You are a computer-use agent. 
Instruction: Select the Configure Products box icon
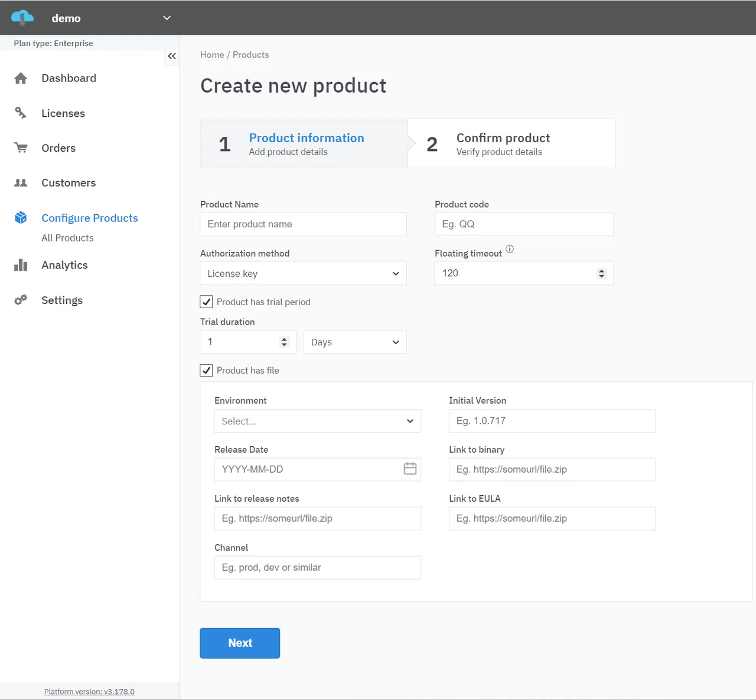(x=21, y=217)
